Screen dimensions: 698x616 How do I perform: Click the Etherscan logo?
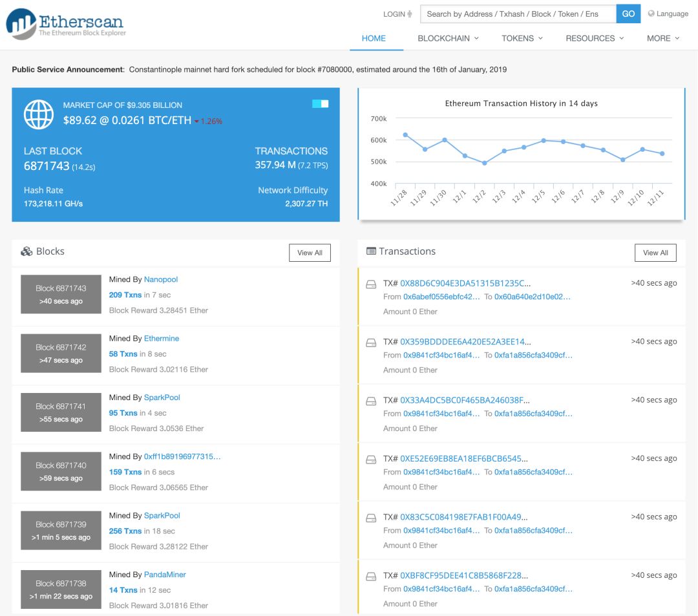pos(66,23)
